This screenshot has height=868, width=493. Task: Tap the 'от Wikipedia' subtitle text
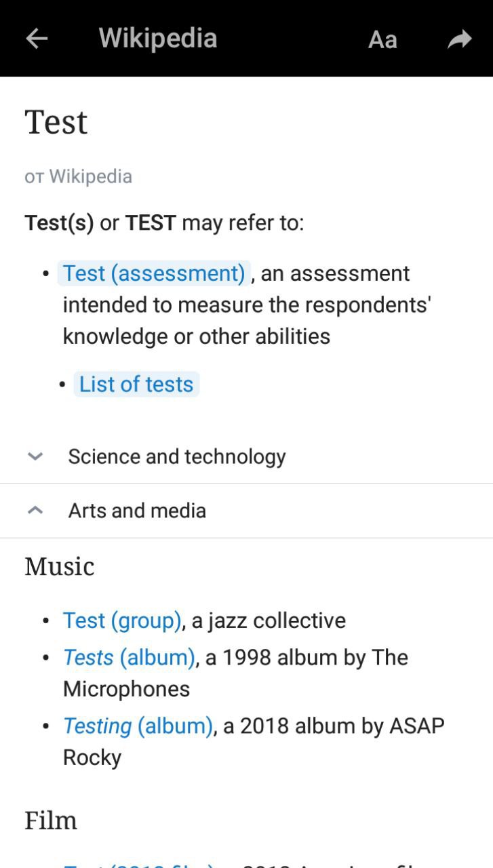pos(78,176)
